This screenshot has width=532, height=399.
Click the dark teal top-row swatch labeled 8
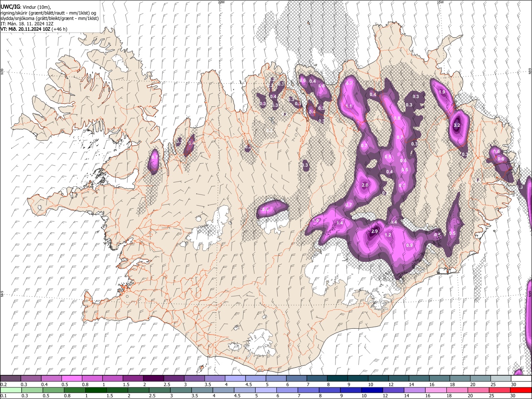point(337,379)
